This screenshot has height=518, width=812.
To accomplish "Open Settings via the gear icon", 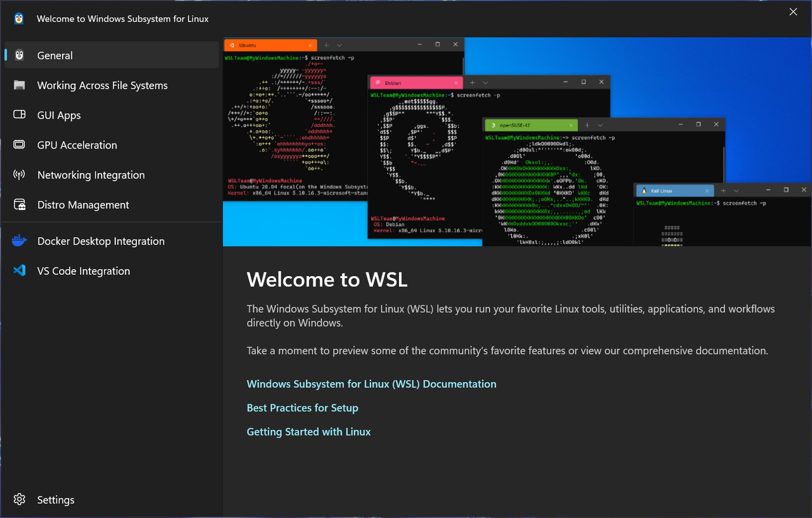I will click(x=19, y=500).
